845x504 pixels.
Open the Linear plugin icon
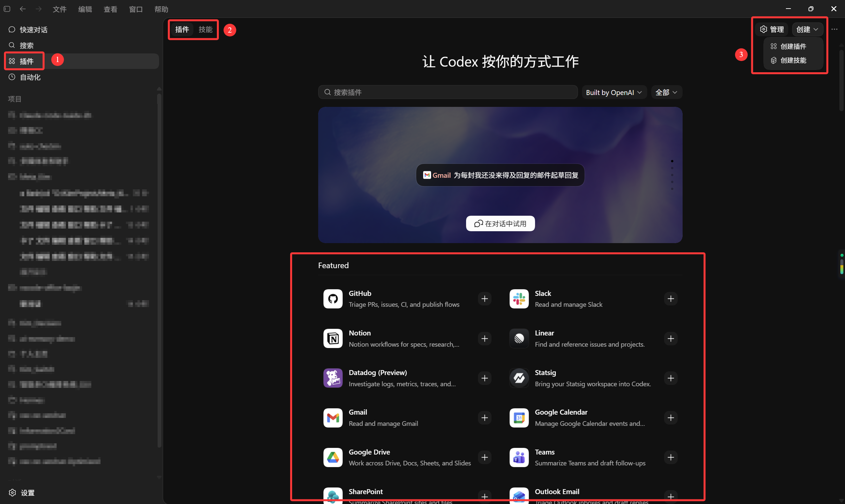coord(519,339)
